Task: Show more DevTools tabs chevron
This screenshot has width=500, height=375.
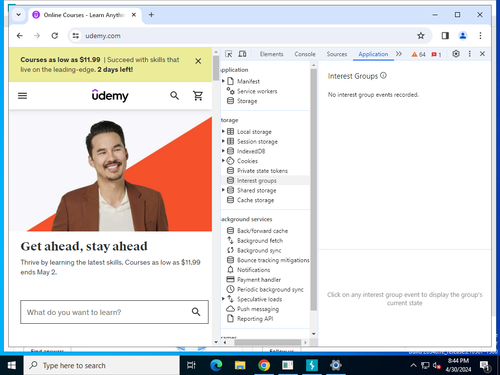Action: click(x=399, y=54)
